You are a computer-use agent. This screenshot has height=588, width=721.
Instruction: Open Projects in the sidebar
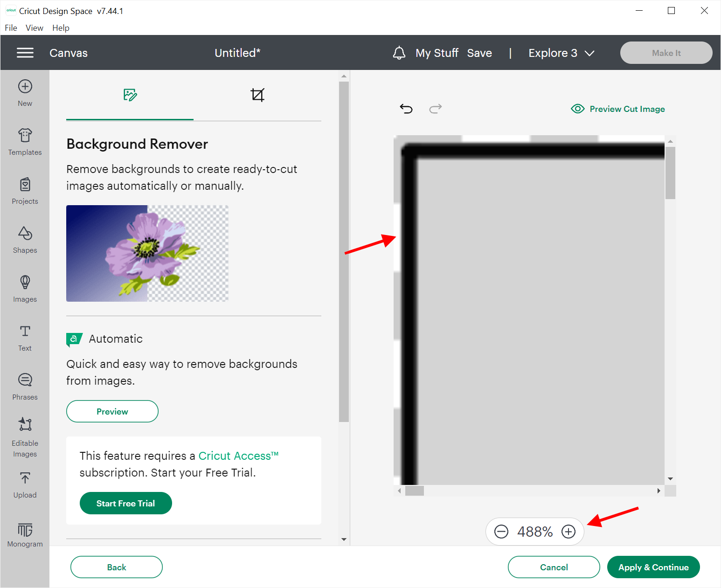click(25, 191)
